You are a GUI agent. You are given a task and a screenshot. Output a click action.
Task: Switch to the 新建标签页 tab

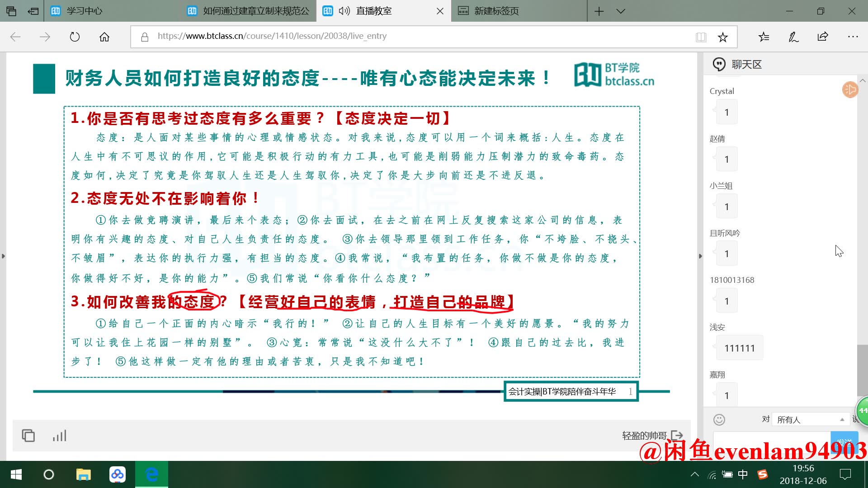click(x=519, y=11)
